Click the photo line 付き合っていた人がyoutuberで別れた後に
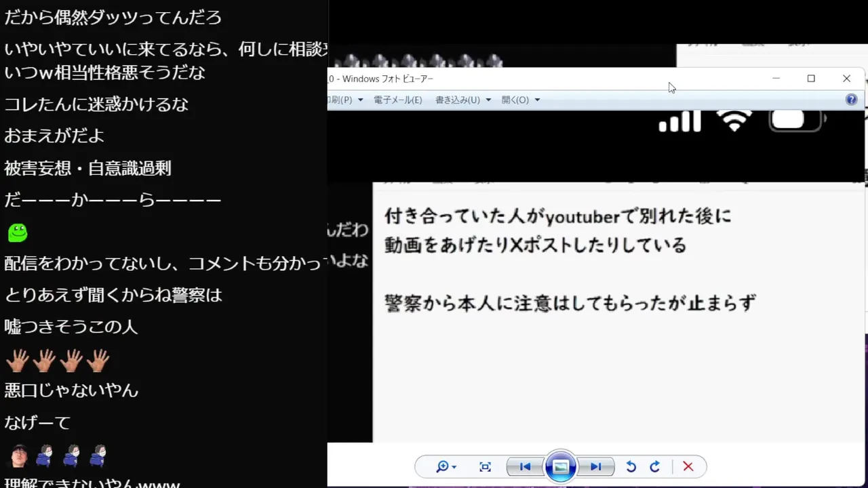The height and width of the screenshot is (488, 868). 558,216
